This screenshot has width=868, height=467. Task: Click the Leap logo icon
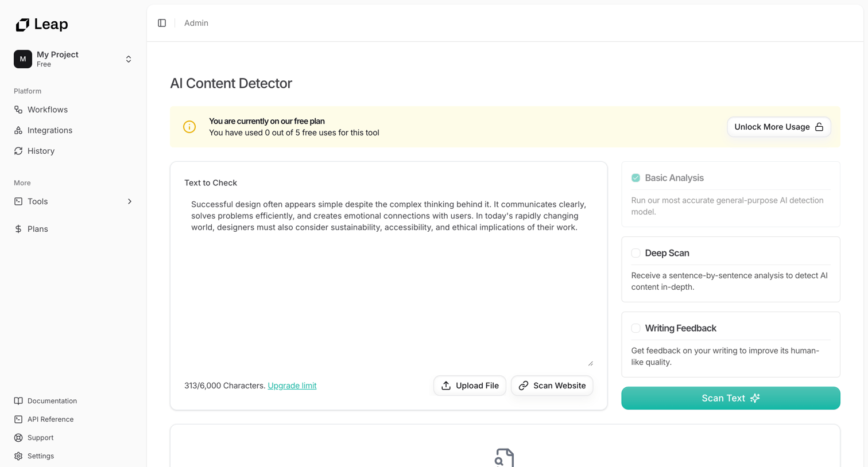pos(22,24)
